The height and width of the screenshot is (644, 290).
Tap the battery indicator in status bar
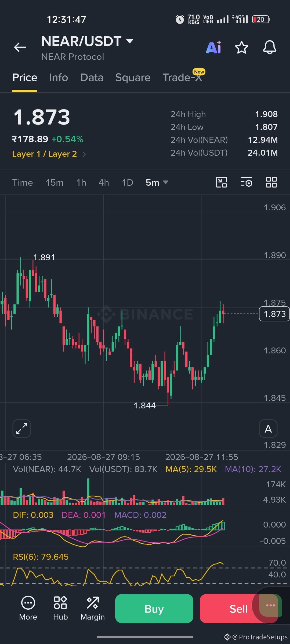point(261,19)
